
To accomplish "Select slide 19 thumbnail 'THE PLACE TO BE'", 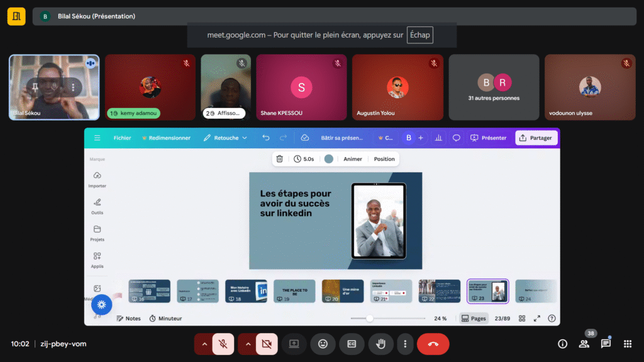I will click(x=294, y=291).
